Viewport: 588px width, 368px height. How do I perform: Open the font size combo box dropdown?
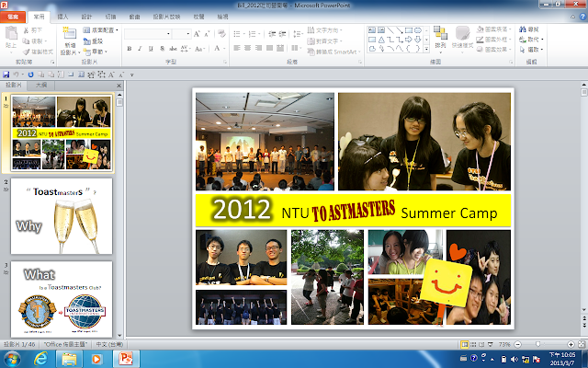188,34
